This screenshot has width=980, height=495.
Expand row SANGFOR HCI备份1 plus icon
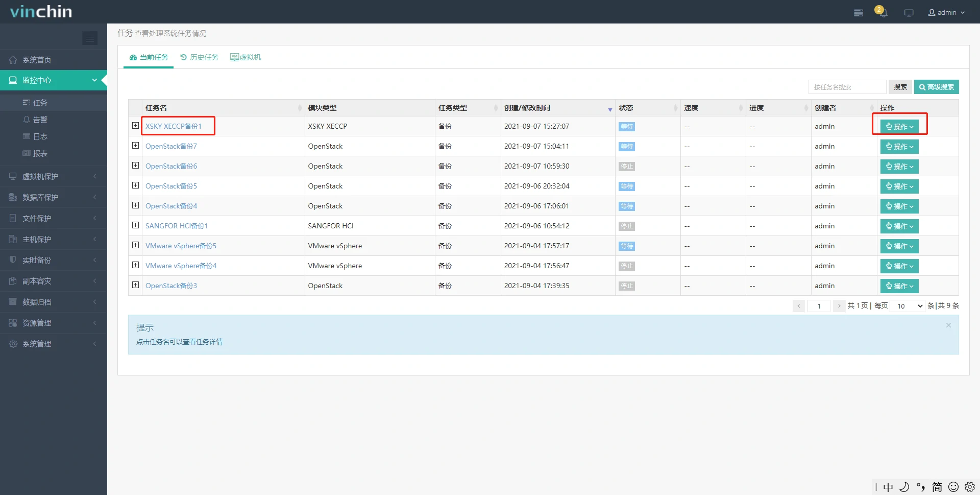135,225
